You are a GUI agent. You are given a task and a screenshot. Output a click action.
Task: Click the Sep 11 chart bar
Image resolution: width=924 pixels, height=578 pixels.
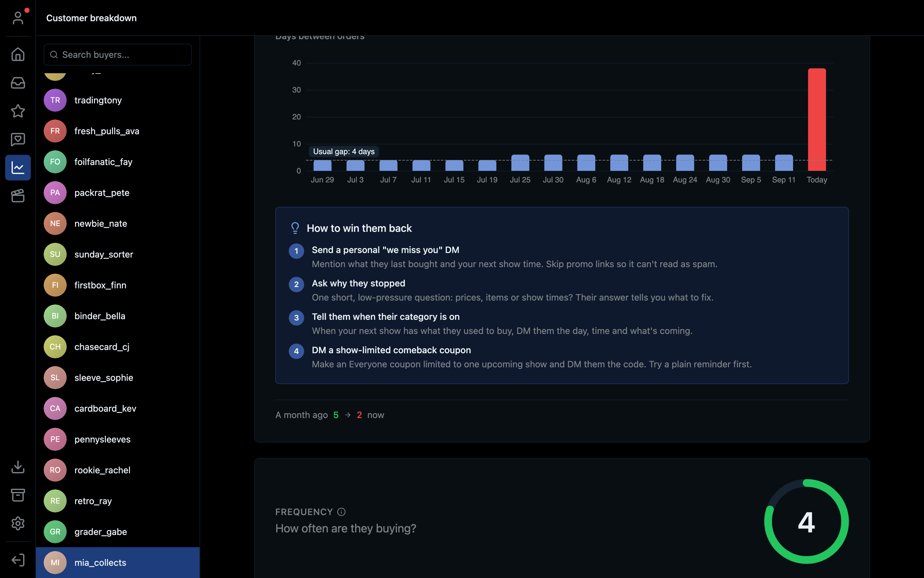pyautogui.click(x=784, y=163)
